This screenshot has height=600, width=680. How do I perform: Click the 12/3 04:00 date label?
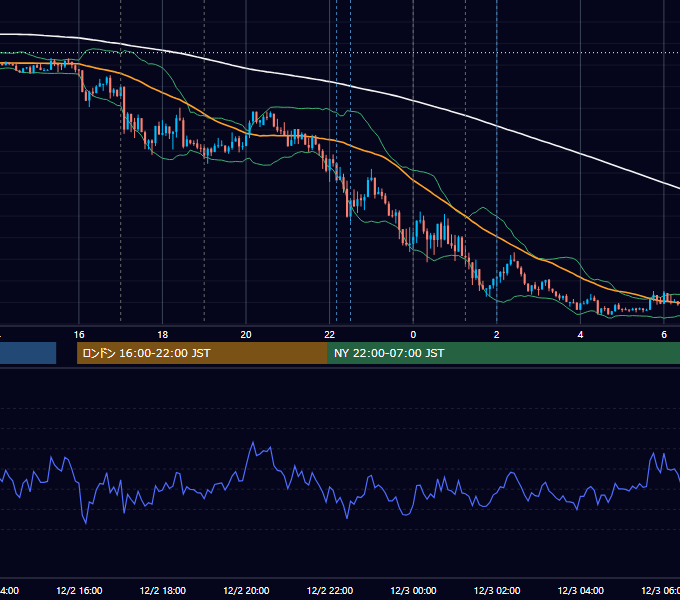[581, 590]
